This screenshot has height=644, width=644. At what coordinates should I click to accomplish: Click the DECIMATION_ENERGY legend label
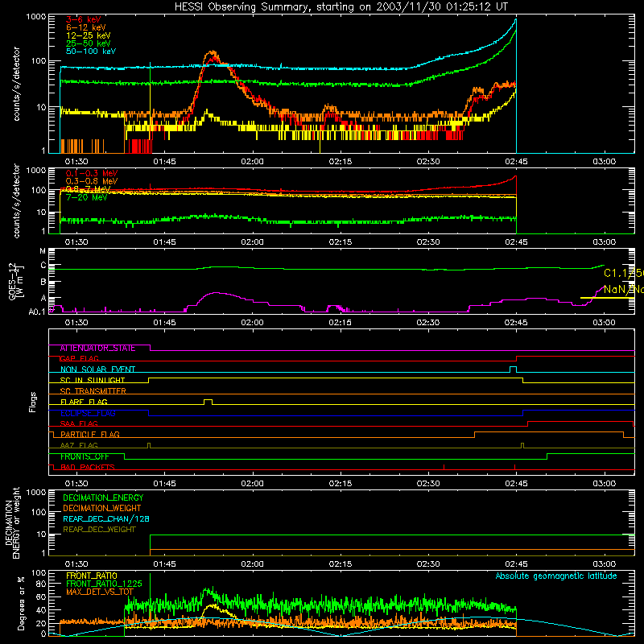pyautogui.click(x=103, y=497)
